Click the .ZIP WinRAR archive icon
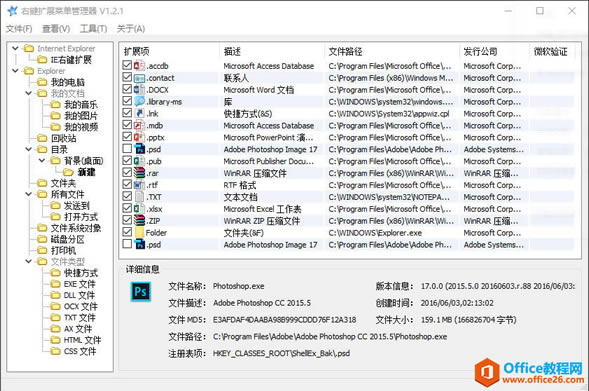This screenshot has width=589, height=391. tap(139, 221)
